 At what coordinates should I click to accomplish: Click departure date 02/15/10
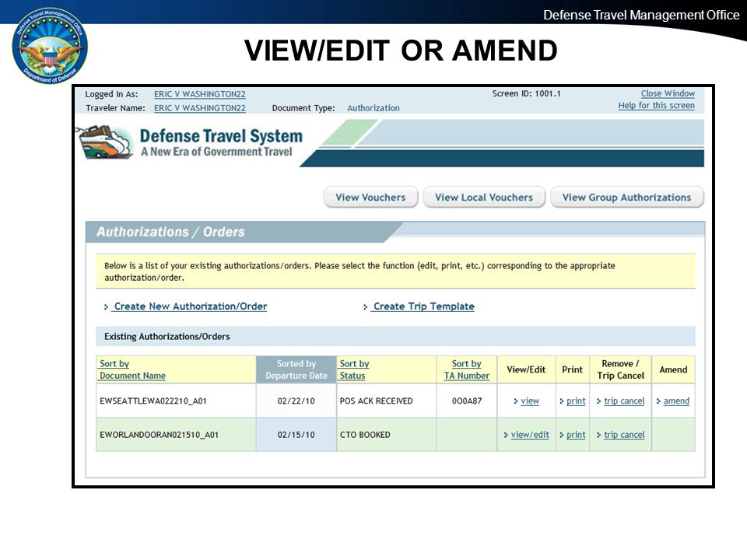[x=296, y=435]
